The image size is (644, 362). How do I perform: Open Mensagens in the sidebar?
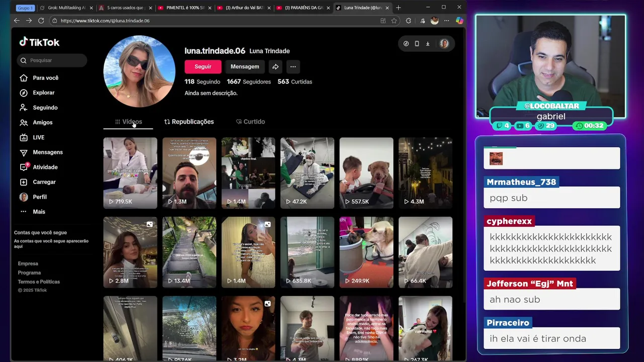click(x=41, y=152)
